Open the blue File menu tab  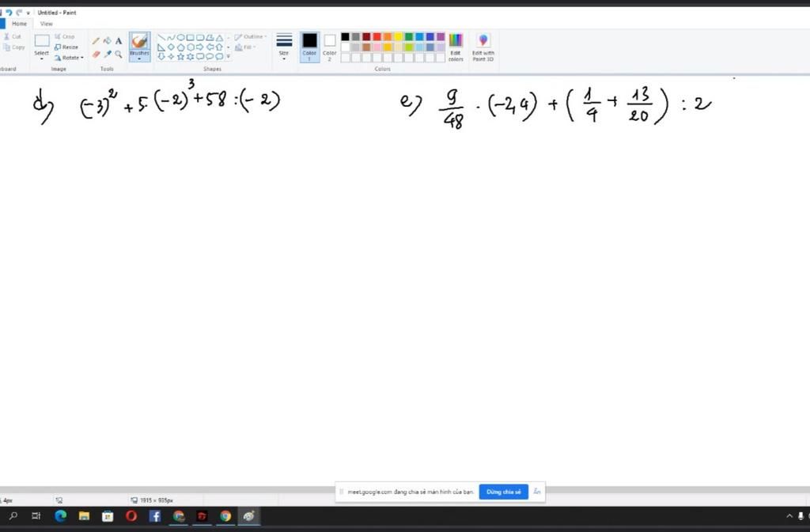point(2,24)
